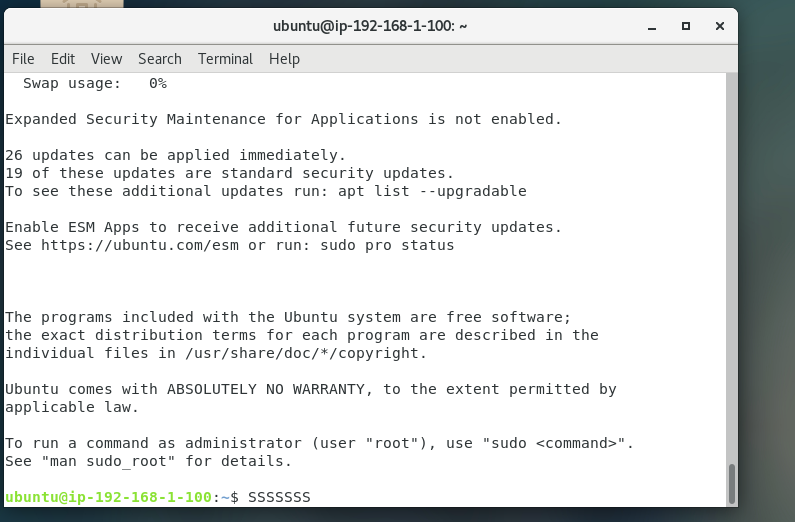
Task: Open the Search menu
Action: 160,59
